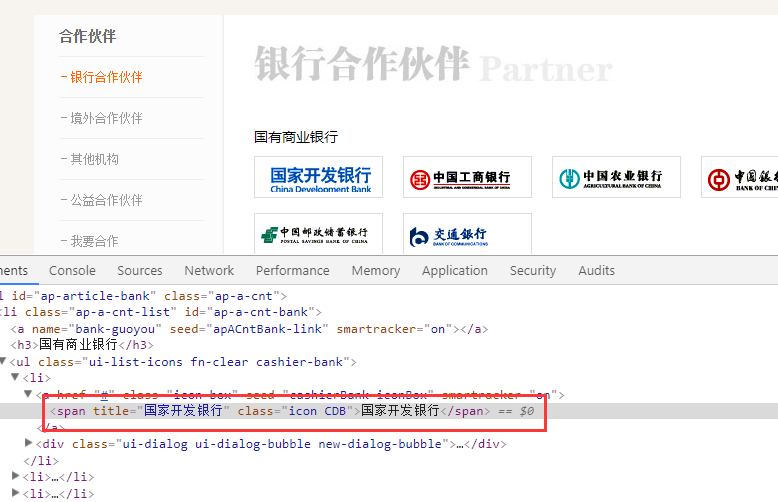Viewport: 778px width, 502px height.
Task: Collapse the ul ui-list-icons node
Action: (x=3, y=361)
